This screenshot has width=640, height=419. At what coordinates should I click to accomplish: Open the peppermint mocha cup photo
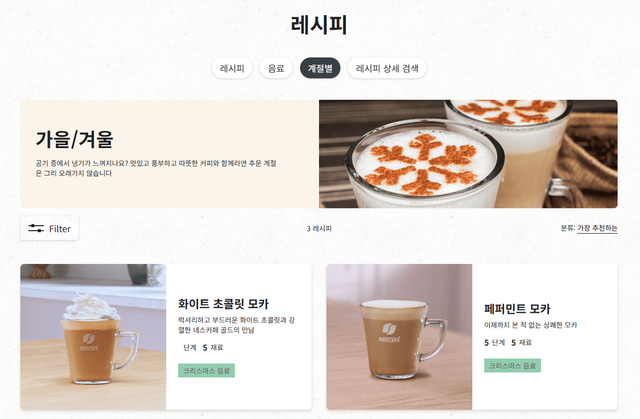click(x=399, y=337)
